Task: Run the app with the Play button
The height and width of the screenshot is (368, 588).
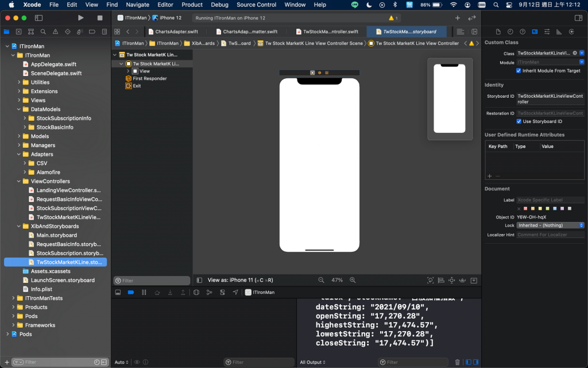Action: (80, 18)
